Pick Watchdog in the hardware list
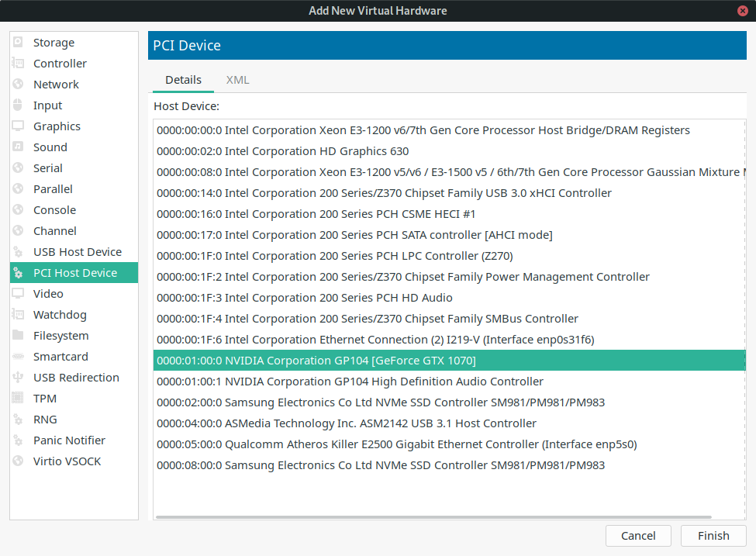756x556 pixels. (60, 314)
